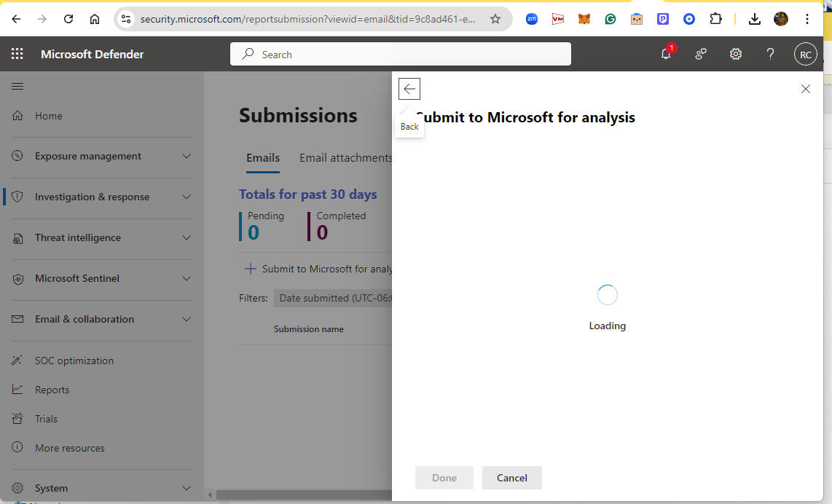Viewport: 832px width, 504px height.
Task: Click the SOC optimization wand icon
Action: coord(17,361)
